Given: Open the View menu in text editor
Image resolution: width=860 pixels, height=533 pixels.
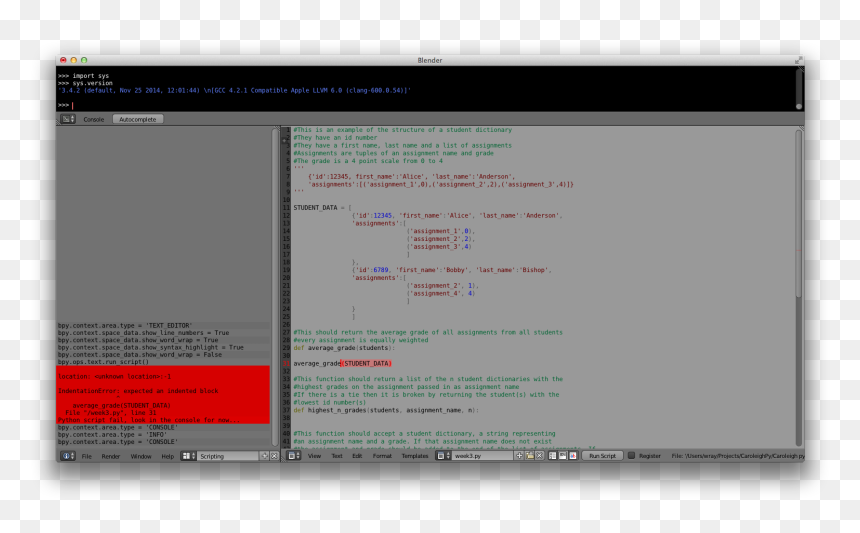Looking at the screenshot, I should point(314,456).
